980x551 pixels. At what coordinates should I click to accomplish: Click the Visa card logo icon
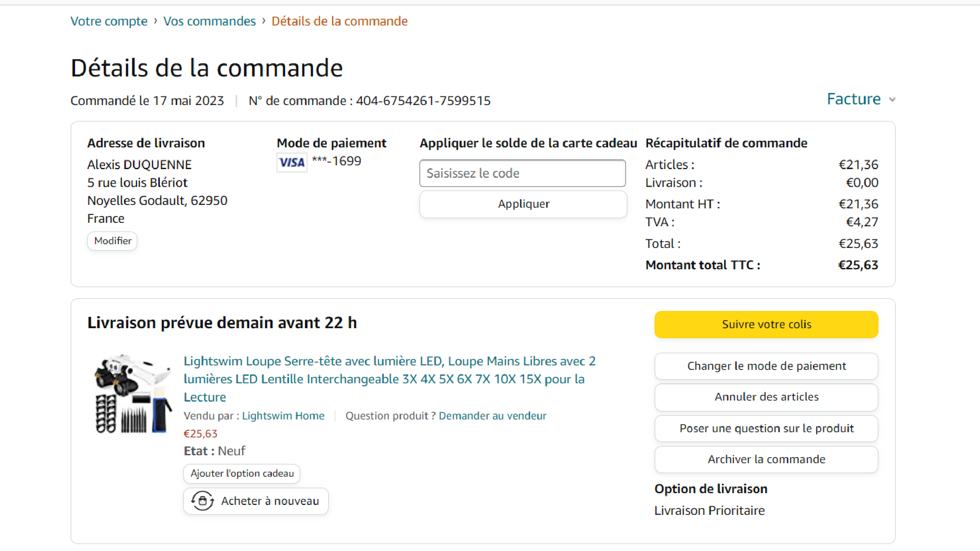tap(291, 163)
